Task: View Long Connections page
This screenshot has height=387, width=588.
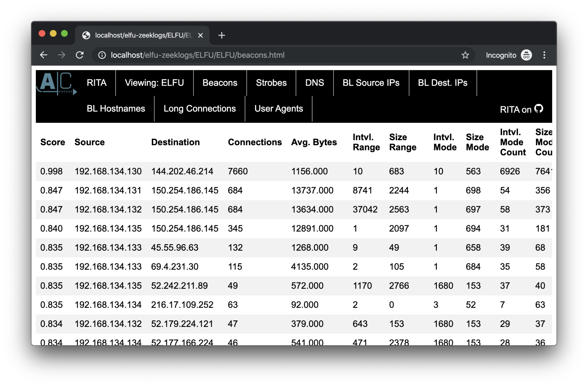Action: [x=200, y=108]
